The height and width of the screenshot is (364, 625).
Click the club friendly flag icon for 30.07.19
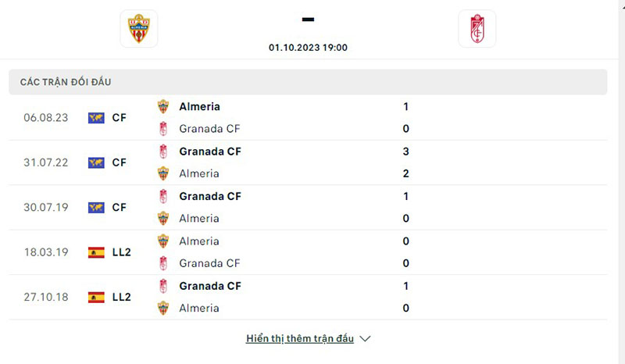coord(96,208)
